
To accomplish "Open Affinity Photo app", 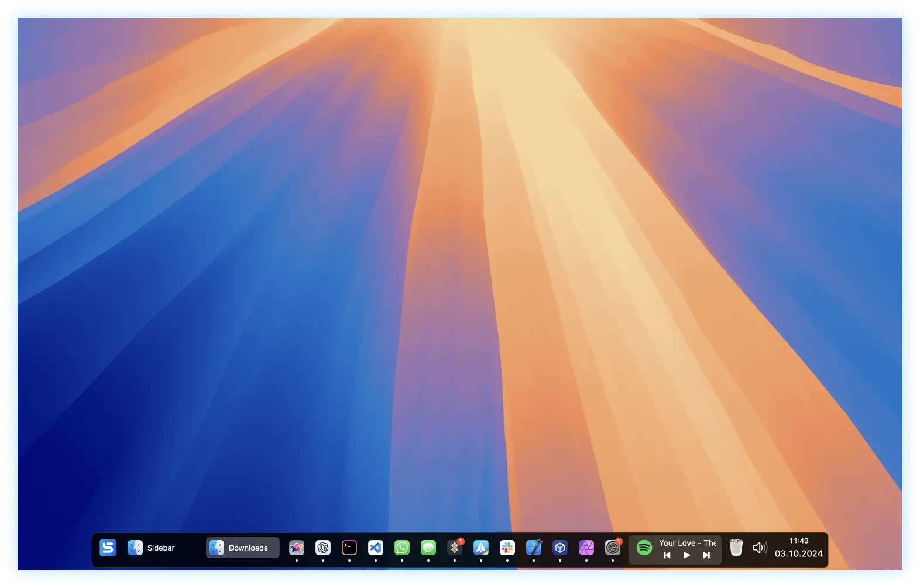I will tap(586, 548).
